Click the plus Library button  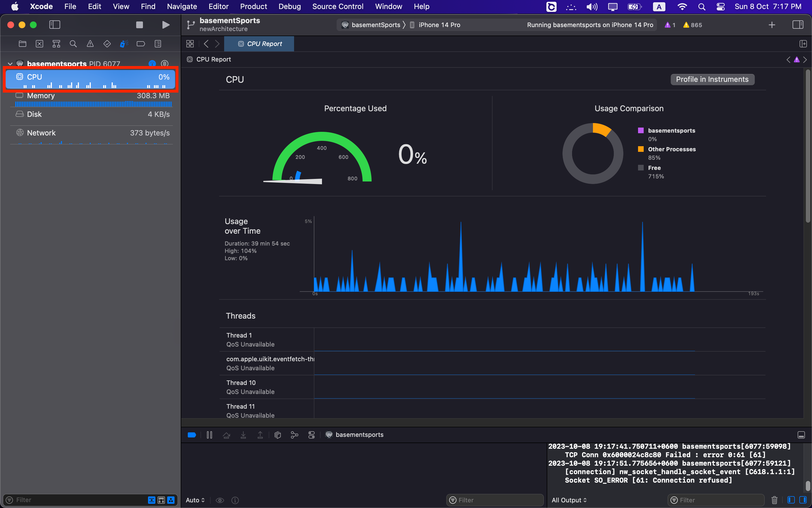coord(772,25)
